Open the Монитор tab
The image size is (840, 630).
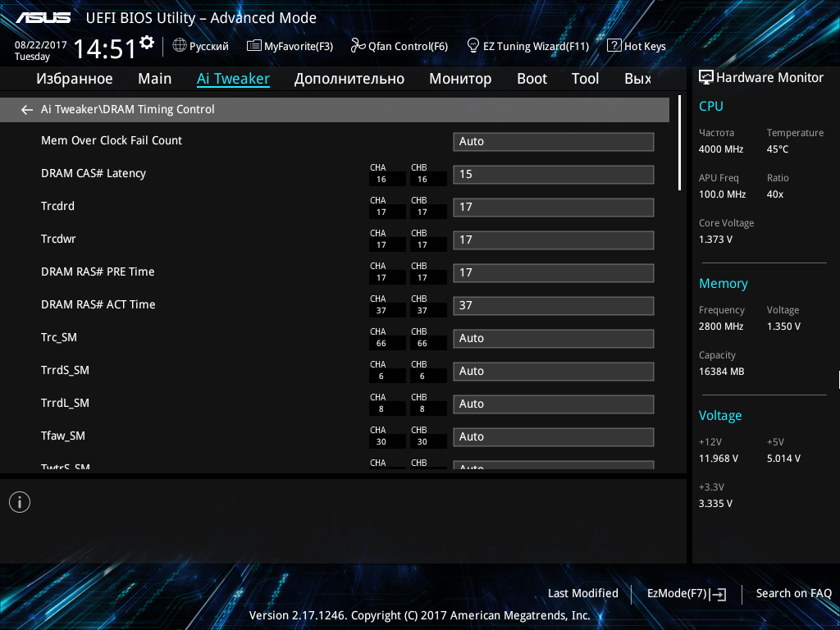coord(460,79)
